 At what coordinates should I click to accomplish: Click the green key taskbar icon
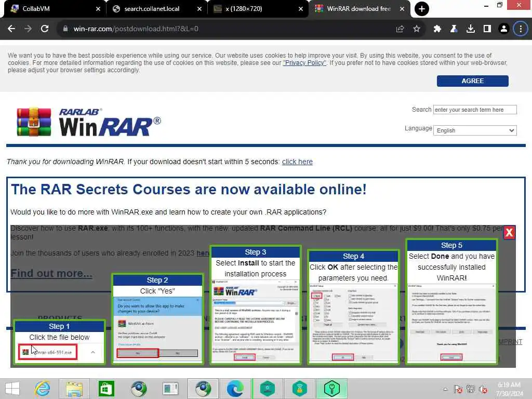[332, 389]
